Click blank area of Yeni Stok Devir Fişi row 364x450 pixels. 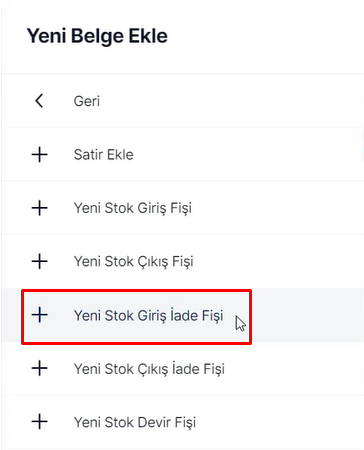[280, 422]
